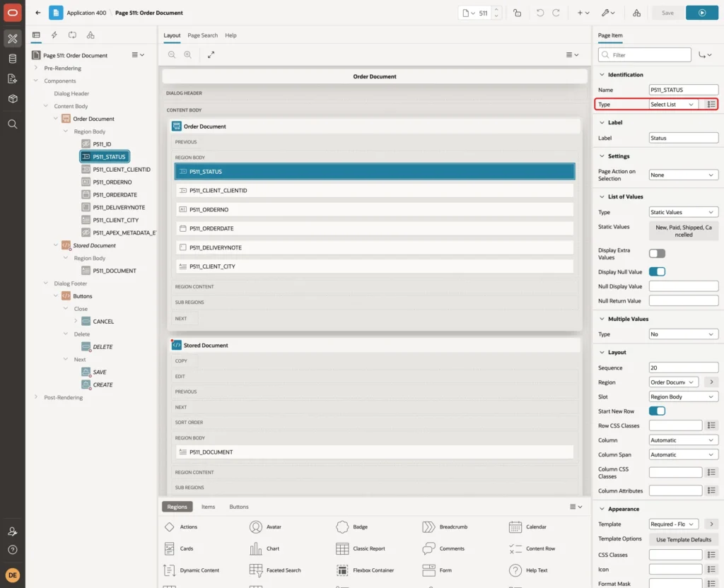This screenshot has height=588, width=724.
Task: Open List of Values Type dropdown
Action: [684, 212]
